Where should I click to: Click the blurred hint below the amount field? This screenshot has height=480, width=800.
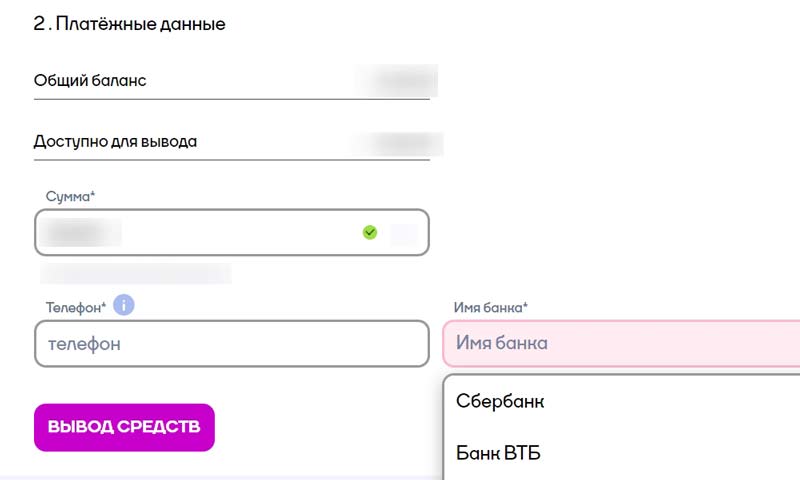135,273
